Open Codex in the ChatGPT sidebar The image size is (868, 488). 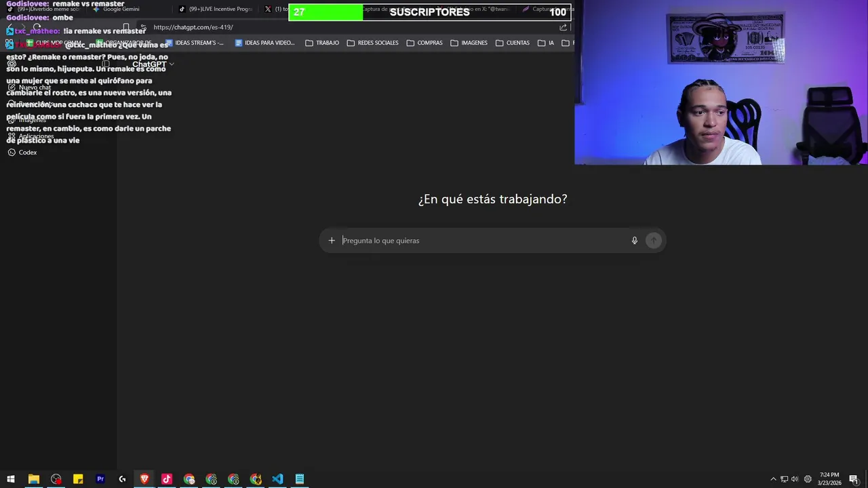[22, 152]
